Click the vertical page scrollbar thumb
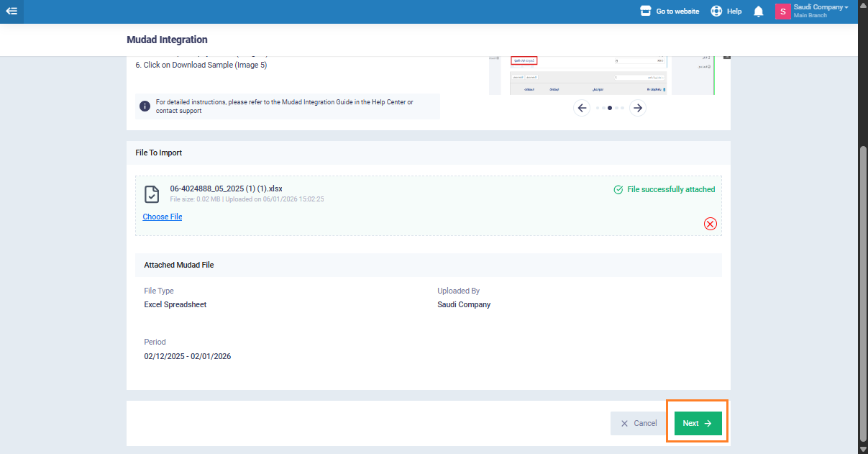This screenshot has height=454, width=868. click(x=862, y=288)
